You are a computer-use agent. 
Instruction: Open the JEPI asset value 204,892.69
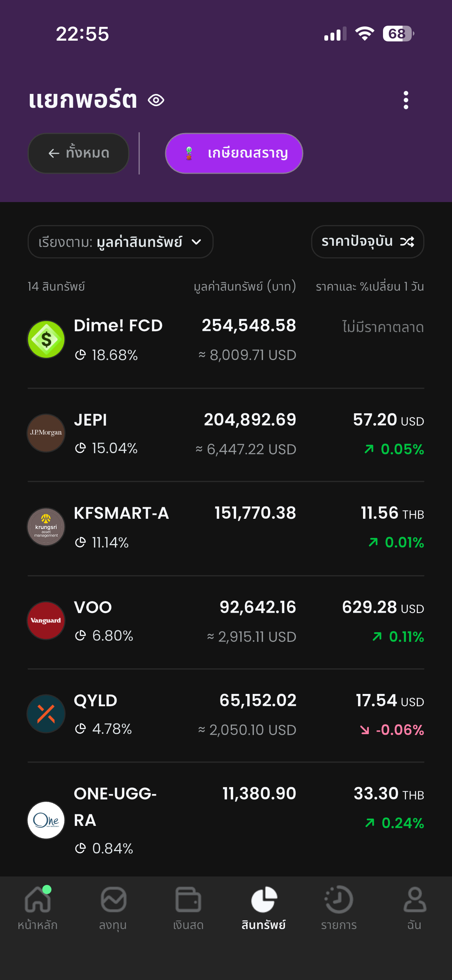click(250, 420)
